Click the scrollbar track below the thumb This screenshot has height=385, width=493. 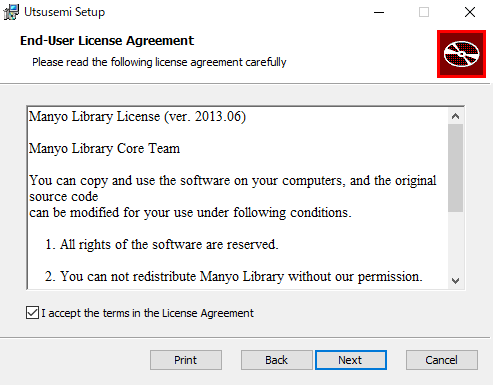click(x=455, y=242)
